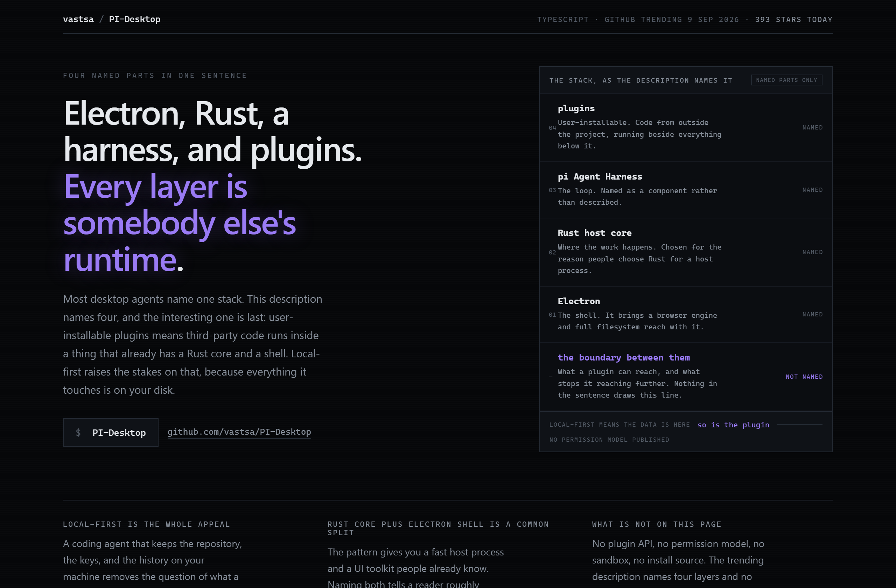Viewport: 896px width, 588px height.
Task: Click the NAMED label in plugins row
Action: (x=812, y=128)
